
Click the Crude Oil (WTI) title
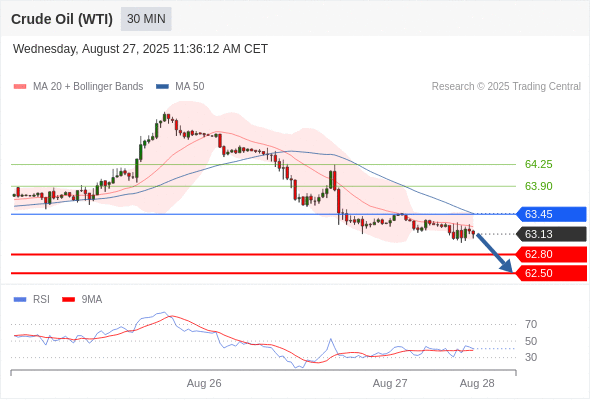pos(62,19)
